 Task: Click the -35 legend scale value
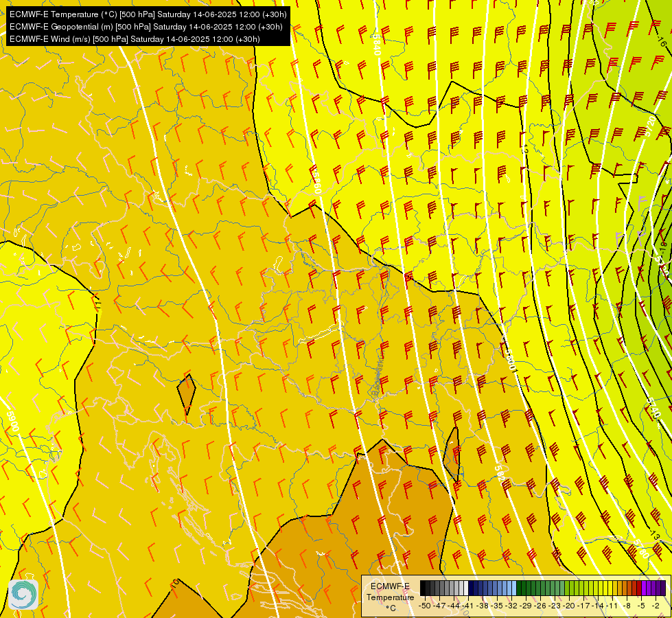pos(497,606)
